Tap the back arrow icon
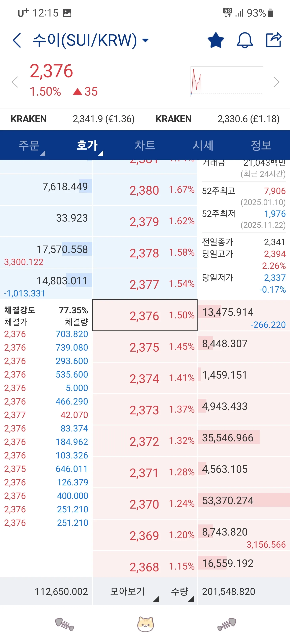 point(17,40)
